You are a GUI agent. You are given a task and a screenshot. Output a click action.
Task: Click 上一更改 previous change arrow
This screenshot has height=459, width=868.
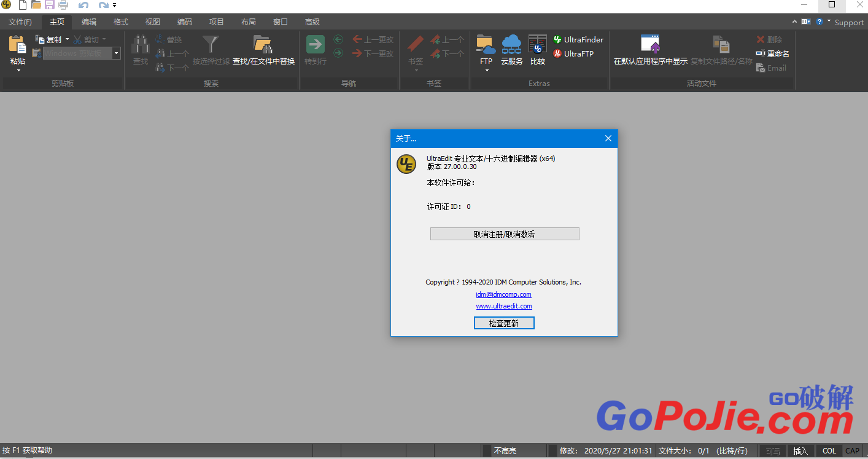[x=373, y=39]
